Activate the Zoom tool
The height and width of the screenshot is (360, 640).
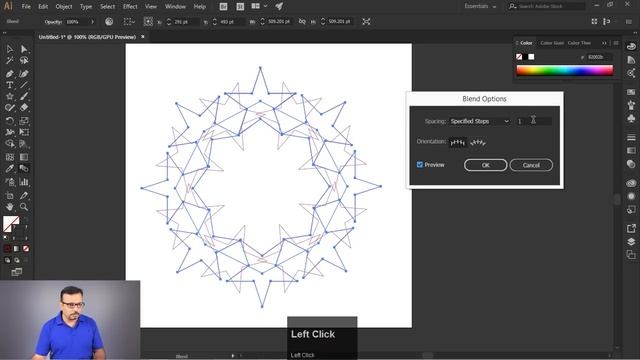click(x=24, y=207)
